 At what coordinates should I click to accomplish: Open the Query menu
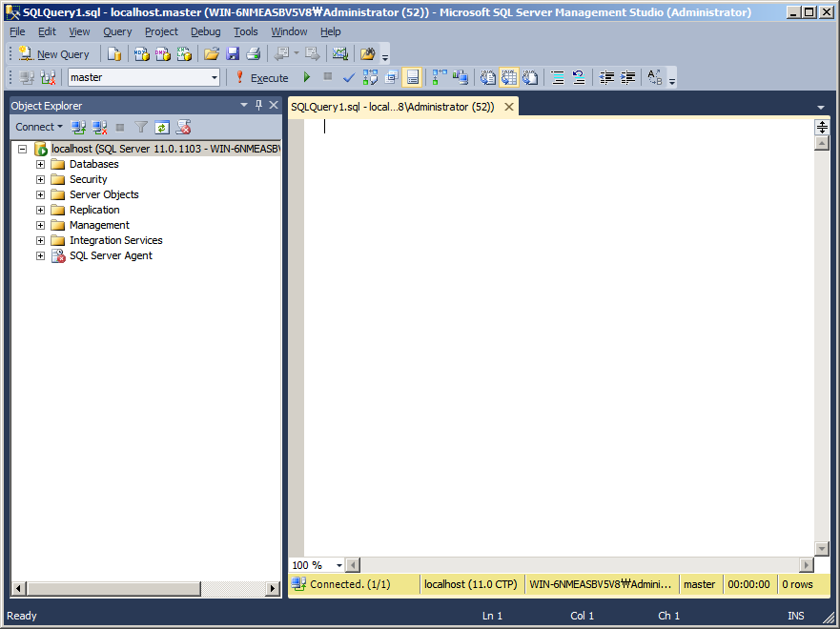coord(117,31)
